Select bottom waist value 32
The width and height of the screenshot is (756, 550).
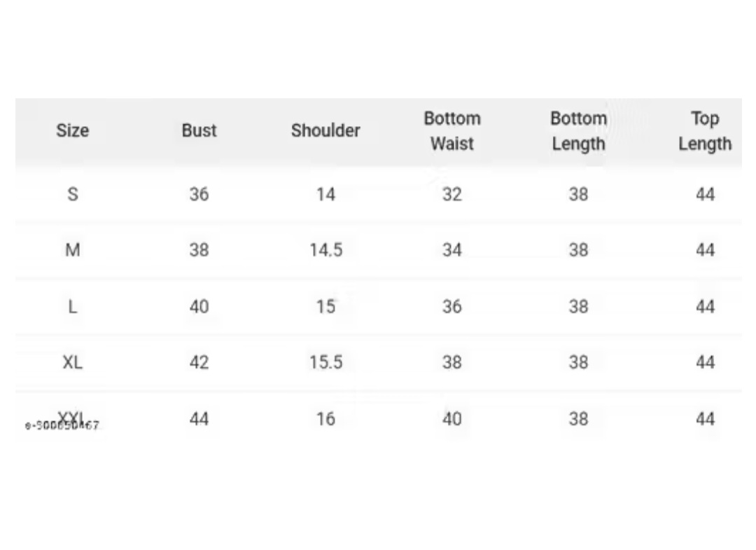[x=452, y=195]
